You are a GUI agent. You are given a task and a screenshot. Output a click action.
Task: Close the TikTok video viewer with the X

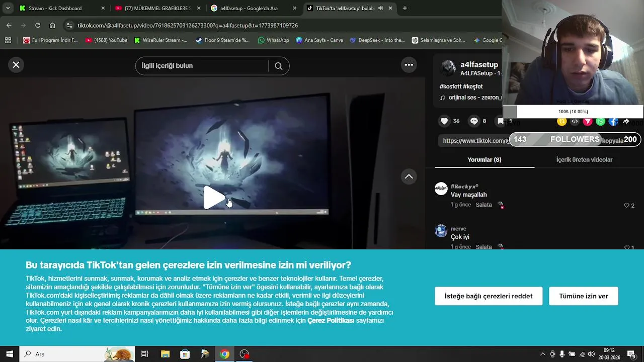coord(16,65)
